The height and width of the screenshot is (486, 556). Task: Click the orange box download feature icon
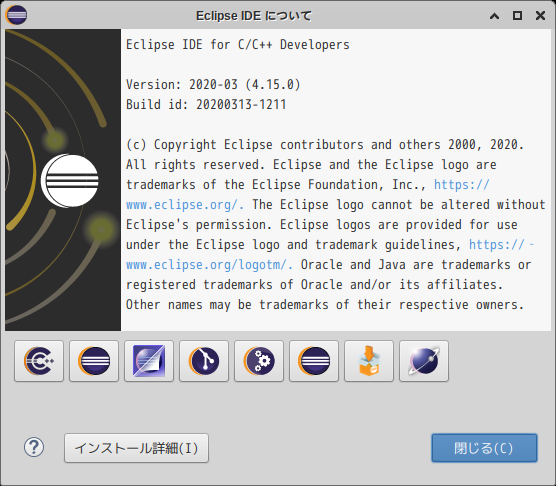click(369, 361)
